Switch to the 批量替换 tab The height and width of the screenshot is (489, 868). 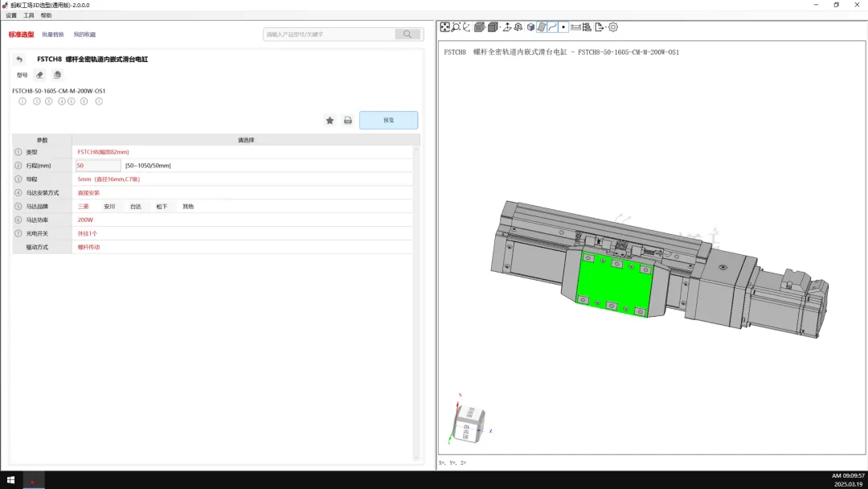pos(53,35)
